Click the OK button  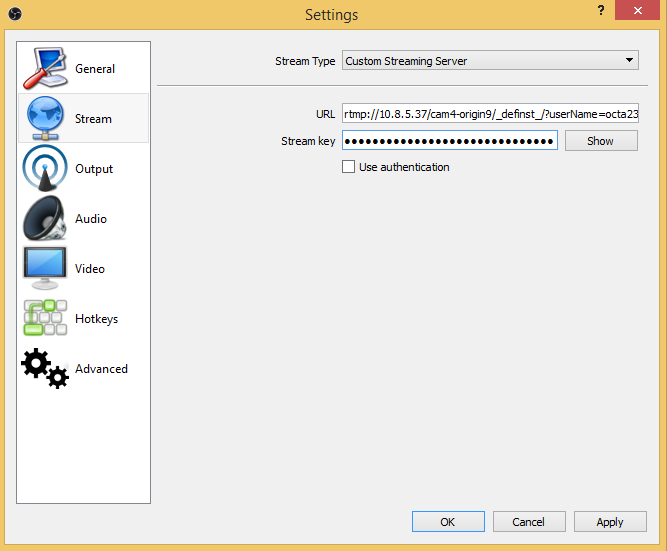[447, 522]
